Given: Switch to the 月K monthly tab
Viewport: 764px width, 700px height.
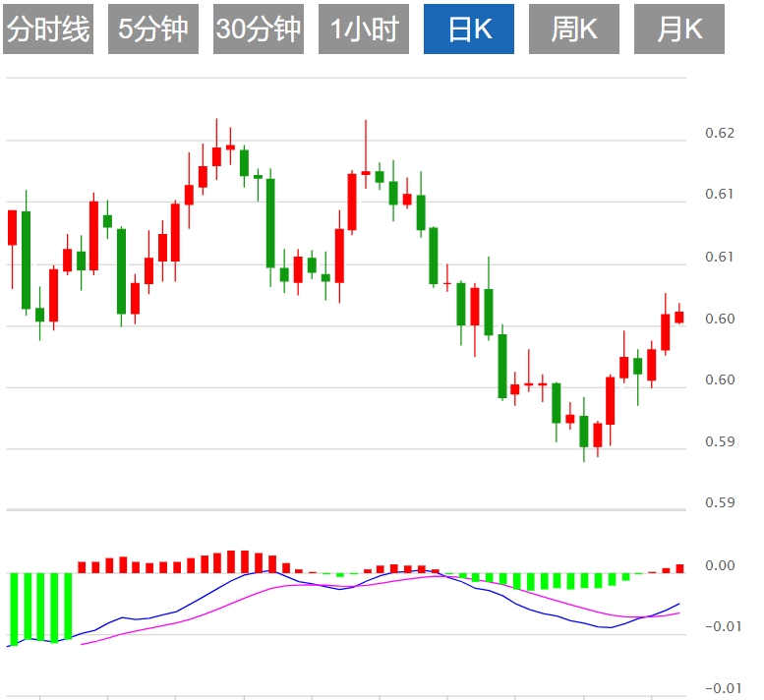Looking at the screenshot, I should [679, 29].
